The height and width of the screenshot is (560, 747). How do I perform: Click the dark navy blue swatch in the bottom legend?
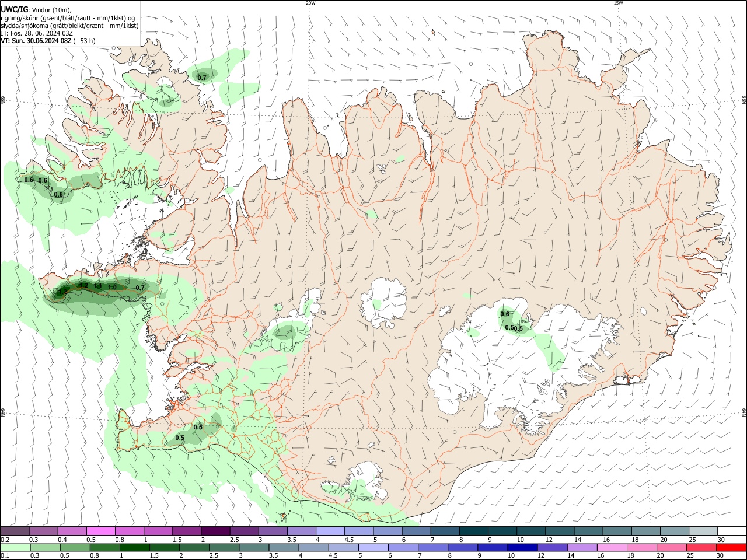point(521,547)
